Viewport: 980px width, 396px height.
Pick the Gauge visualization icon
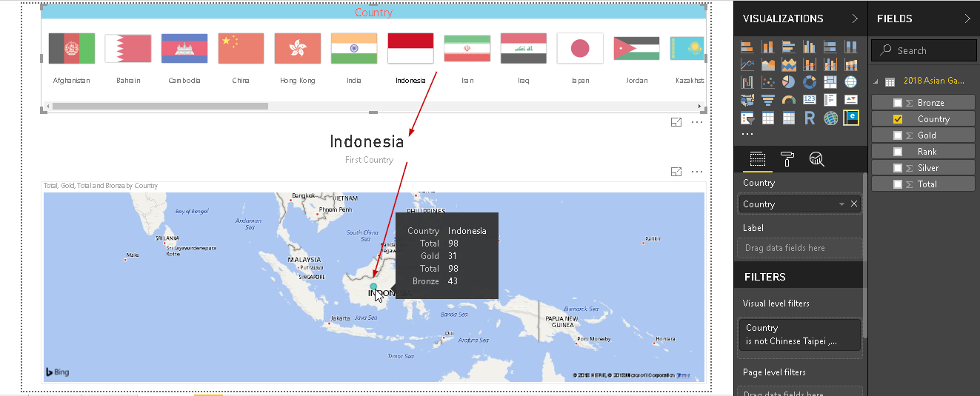[789, 100]
